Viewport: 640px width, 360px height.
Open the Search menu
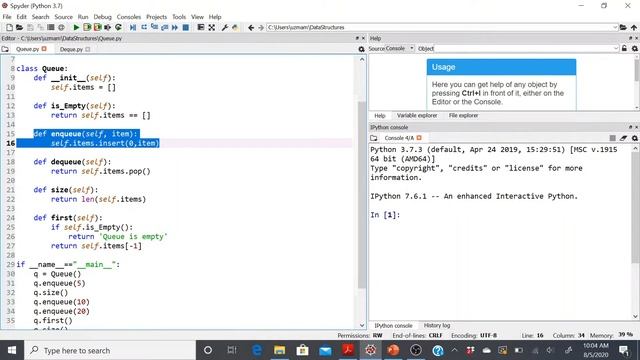pos(40,17)
